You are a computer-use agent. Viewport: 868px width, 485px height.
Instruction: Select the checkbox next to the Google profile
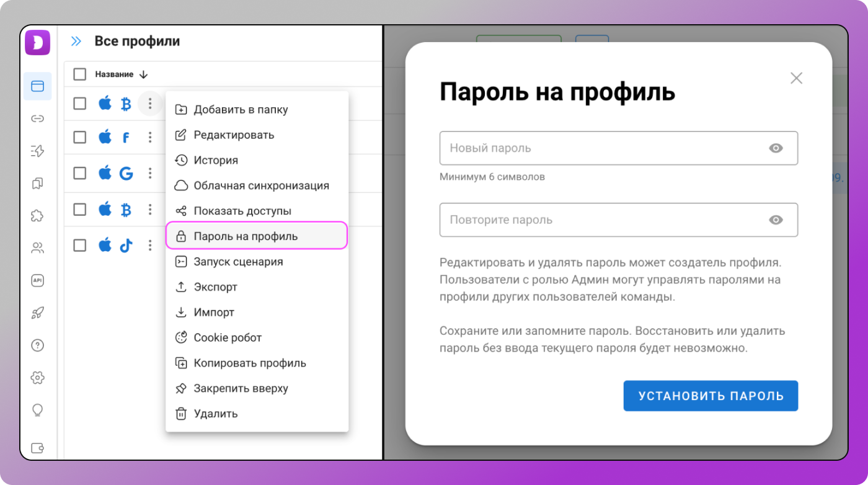point(79,173)
